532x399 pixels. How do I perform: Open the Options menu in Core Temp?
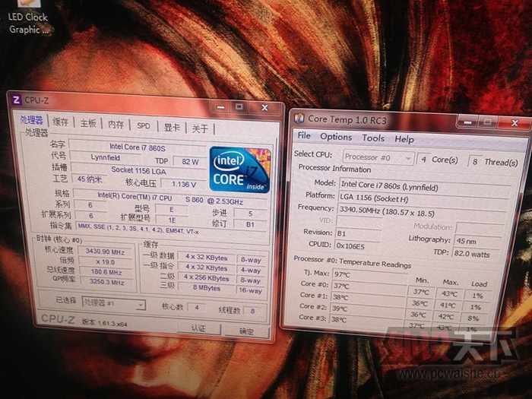click(336, 137)
